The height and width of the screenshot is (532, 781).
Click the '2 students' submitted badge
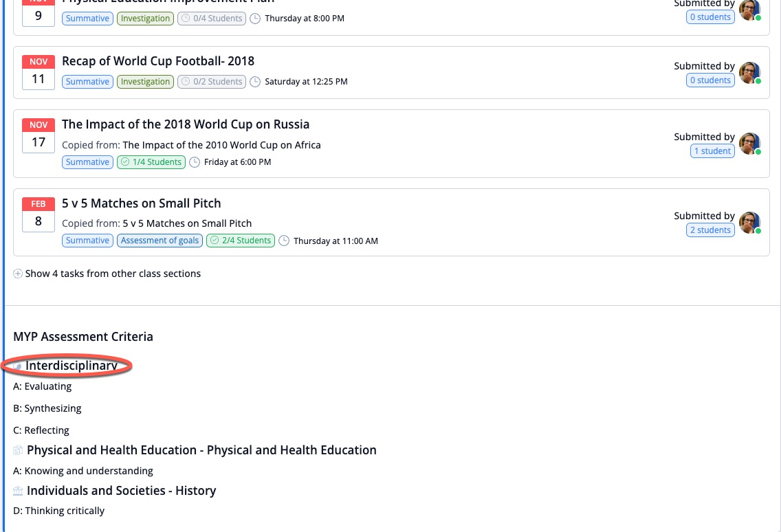(x=711, y=230)
